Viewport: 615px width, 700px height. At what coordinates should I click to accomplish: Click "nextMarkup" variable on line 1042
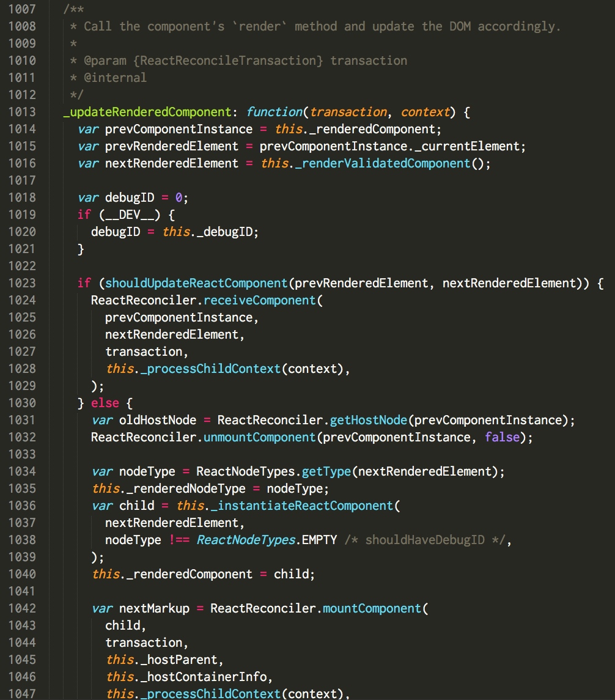click(155, 608)
